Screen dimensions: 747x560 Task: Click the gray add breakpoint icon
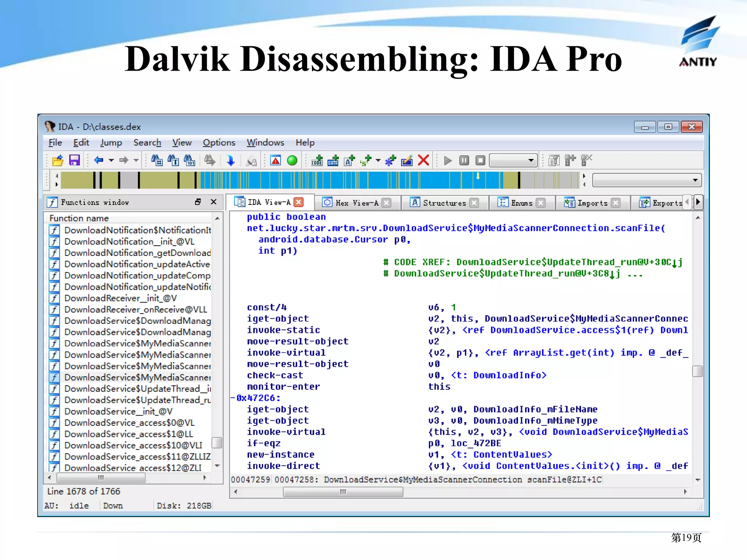570,160
